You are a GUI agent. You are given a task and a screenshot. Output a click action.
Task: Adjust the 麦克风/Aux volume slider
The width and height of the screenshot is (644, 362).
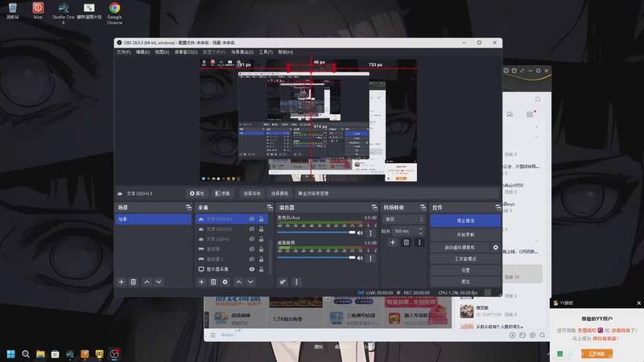pyautogui.click(x=316, y=232)
